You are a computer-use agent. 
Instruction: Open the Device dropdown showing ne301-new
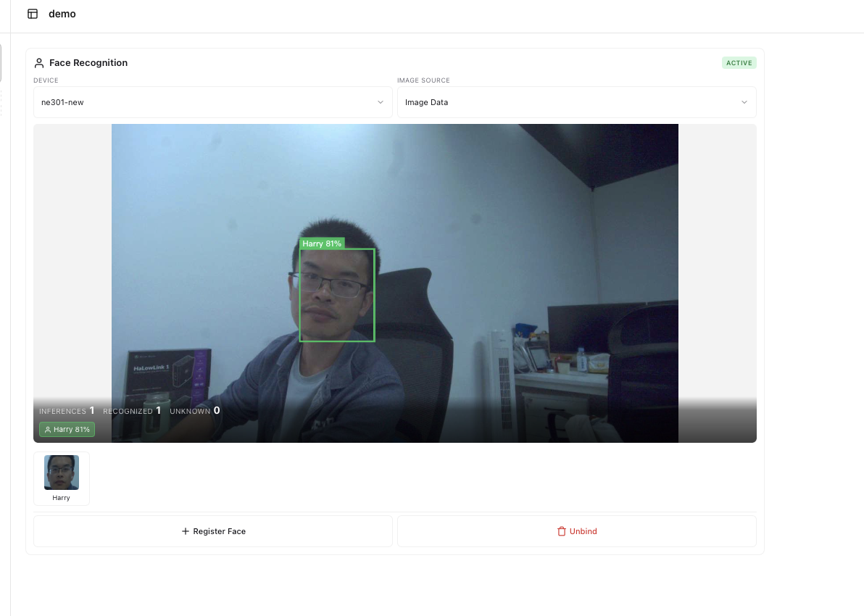pos(212,102)
